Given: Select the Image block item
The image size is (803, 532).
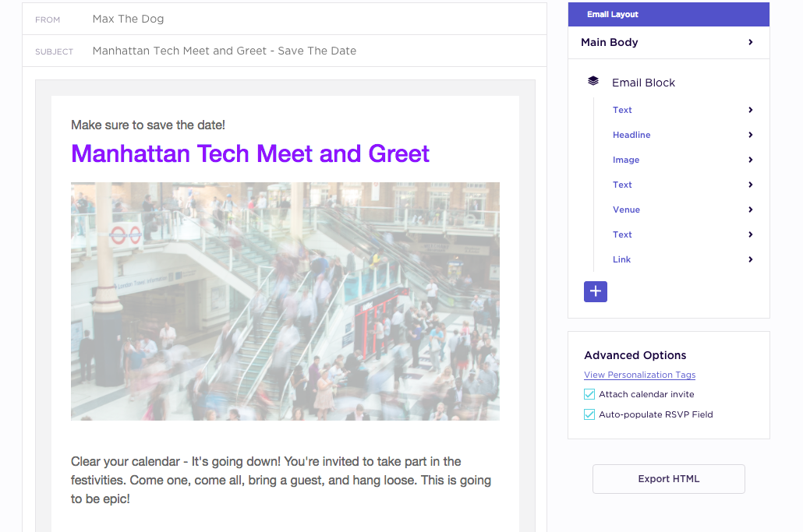Looking at the screenshot, I should [x=626, y=160].
